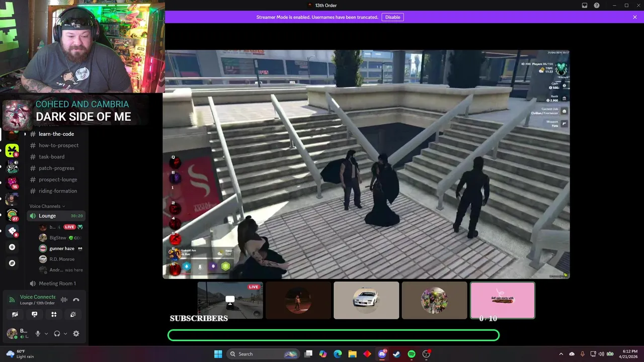Open Task View in taskbar
This screenshot has height=362, width=644.
pos(308,354)
